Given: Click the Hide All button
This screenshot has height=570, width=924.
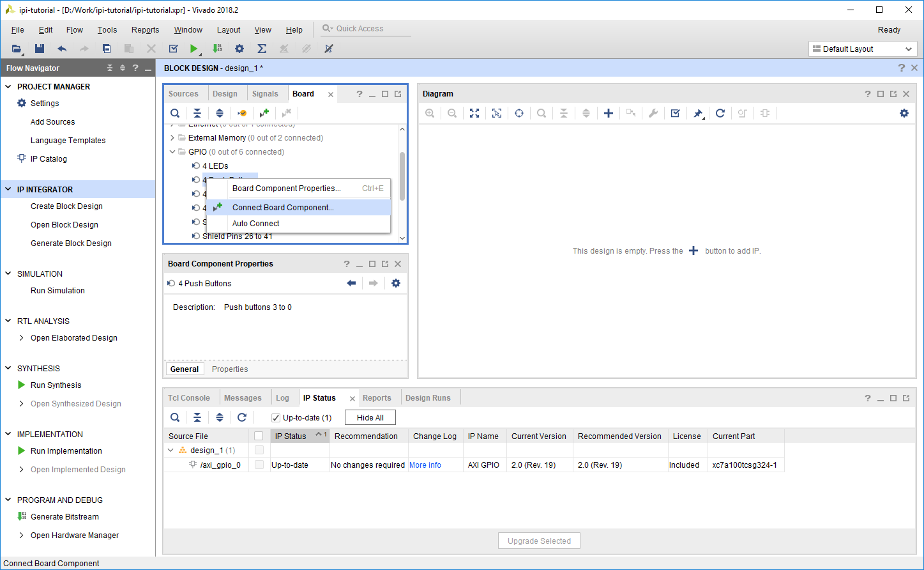Looking at the screenshot, I should [370, 418].
